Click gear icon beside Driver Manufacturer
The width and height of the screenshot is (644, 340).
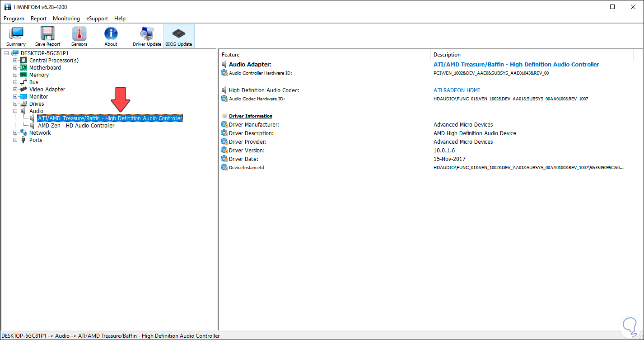(x=224, y=124)
